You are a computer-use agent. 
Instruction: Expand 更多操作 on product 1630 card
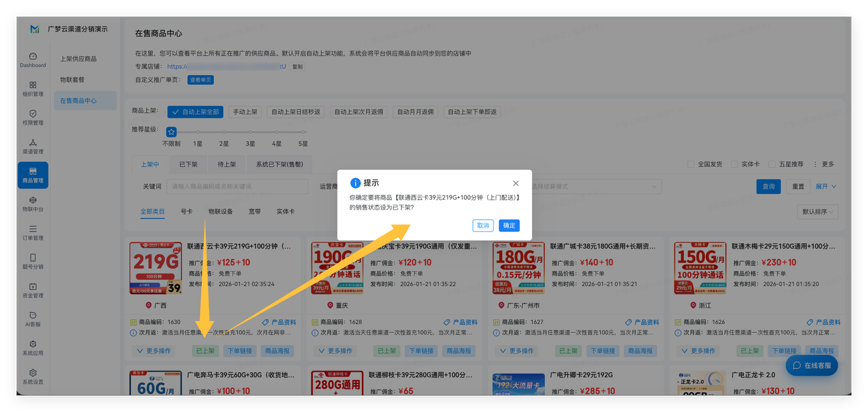point(153,351)
